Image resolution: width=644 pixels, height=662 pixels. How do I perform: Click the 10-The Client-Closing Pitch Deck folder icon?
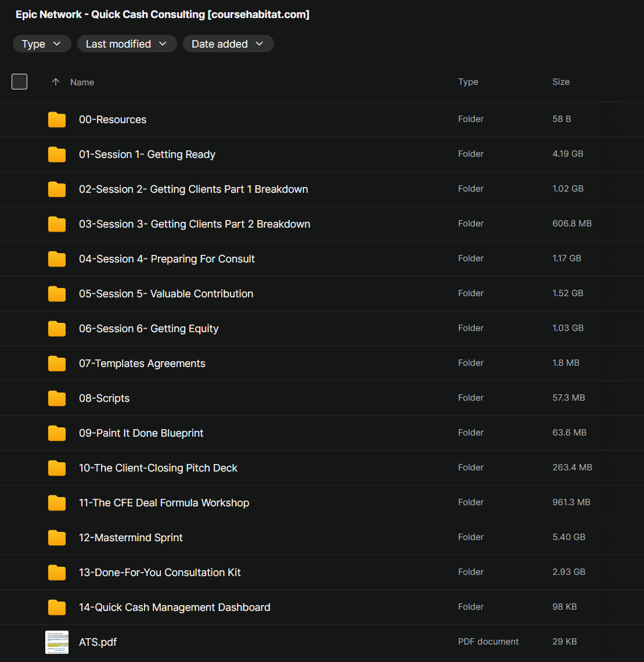pos(57,468)
